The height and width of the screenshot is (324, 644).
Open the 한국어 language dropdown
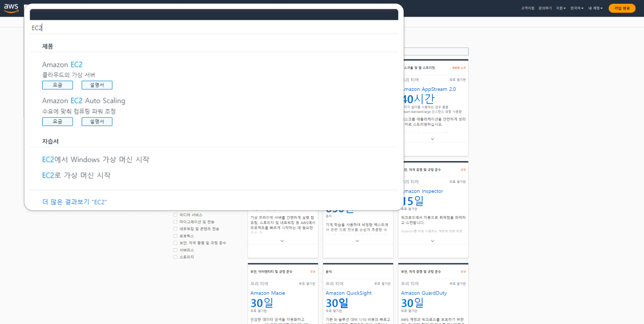[x=577, y=8]
